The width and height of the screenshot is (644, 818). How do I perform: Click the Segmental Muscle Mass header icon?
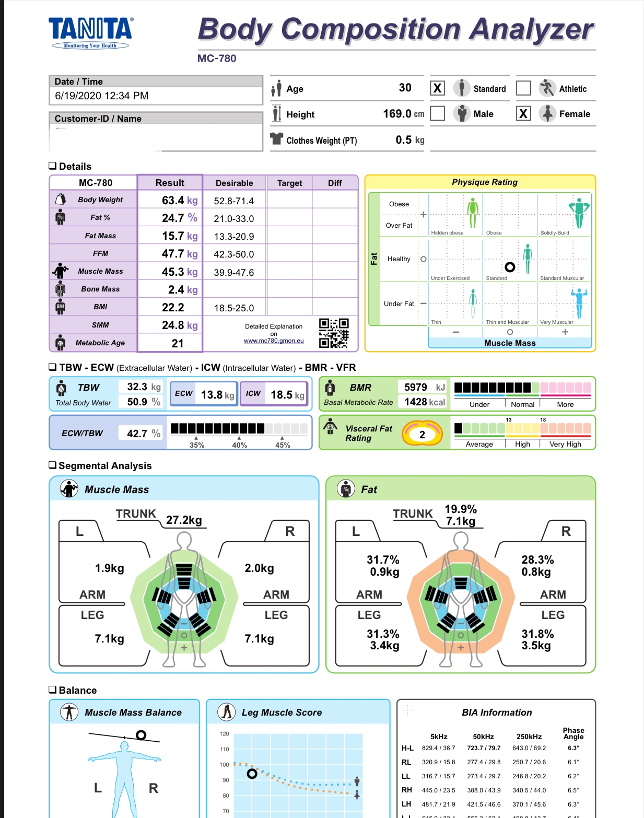[69, 489]
